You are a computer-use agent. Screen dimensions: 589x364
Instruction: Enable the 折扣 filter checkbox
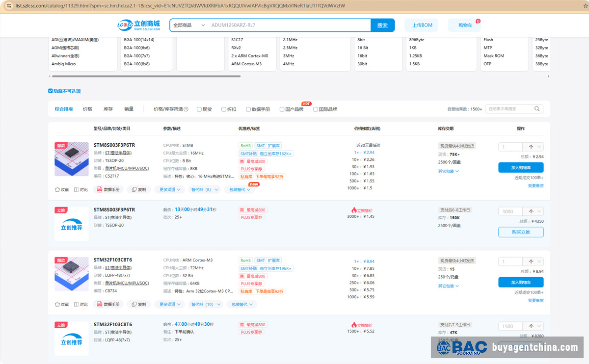(224, 109)
